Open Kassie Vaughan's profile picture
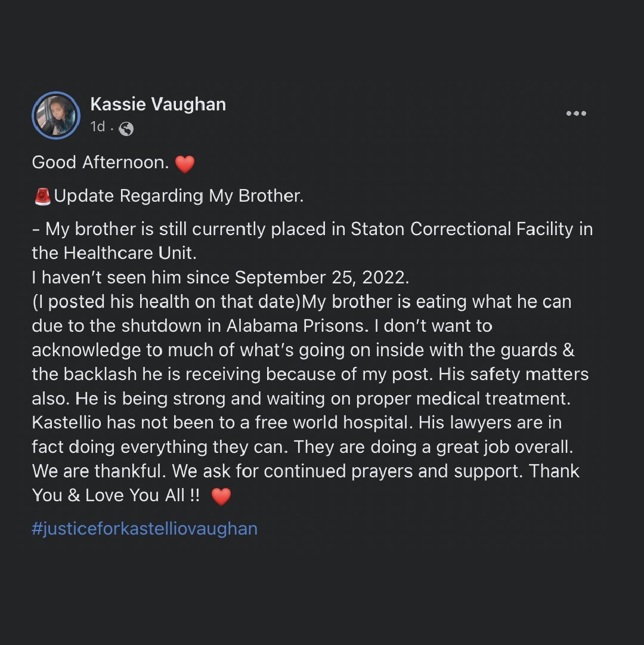The height and width of the screenshot is (645, 644). (x=56, y=116)
